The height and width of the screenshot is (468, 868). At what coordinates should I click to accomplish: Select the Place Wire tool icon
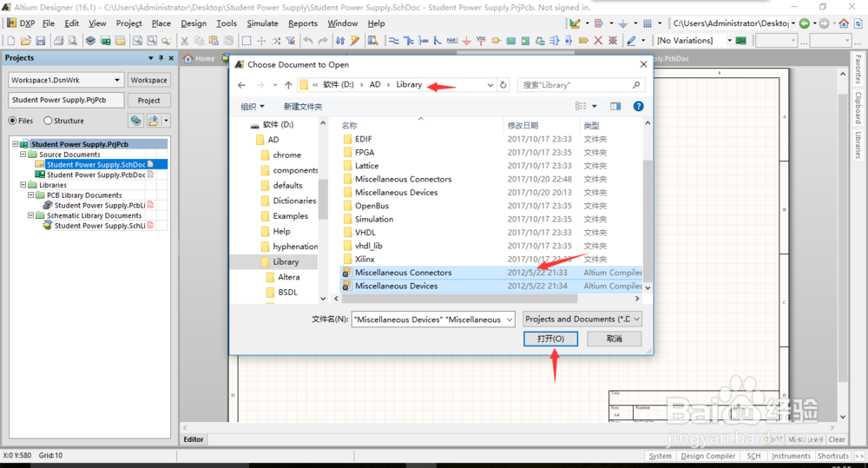(x=393, y=41)
